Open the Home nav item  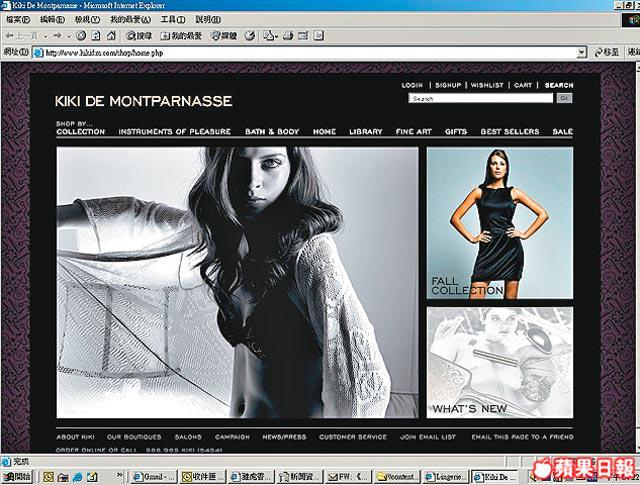point(324,131)
